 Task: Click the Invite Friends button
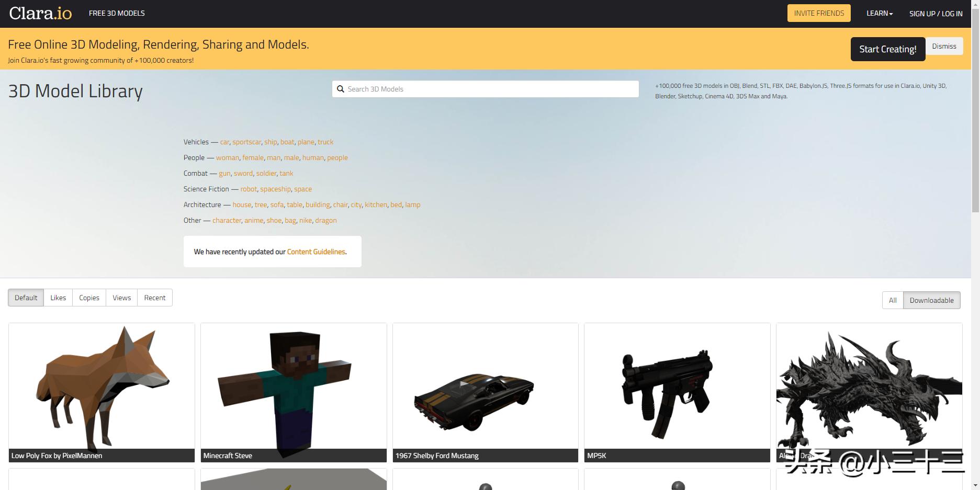point(819,13)
